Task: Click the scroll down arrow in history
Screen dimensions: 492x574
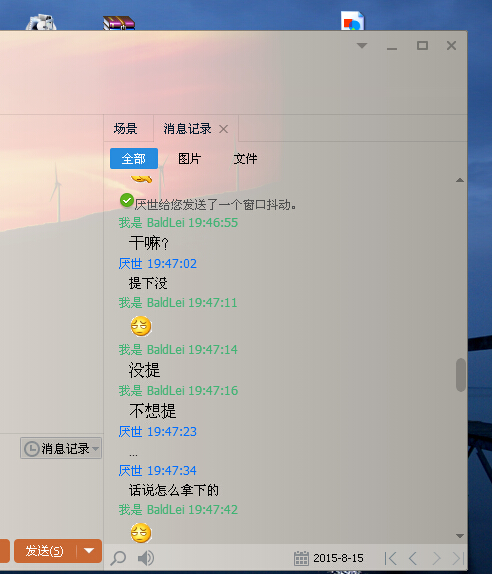Action: (x=460, y=536)
